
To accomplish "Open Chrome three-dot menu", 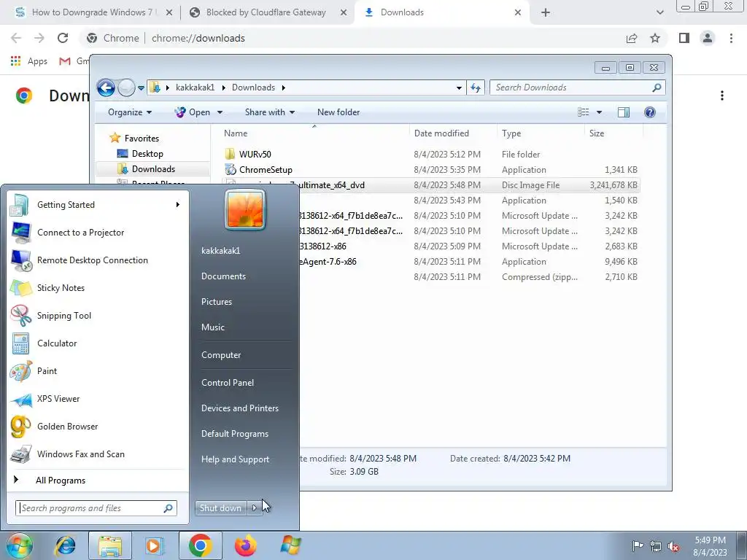I will click(x=731, y=38).
